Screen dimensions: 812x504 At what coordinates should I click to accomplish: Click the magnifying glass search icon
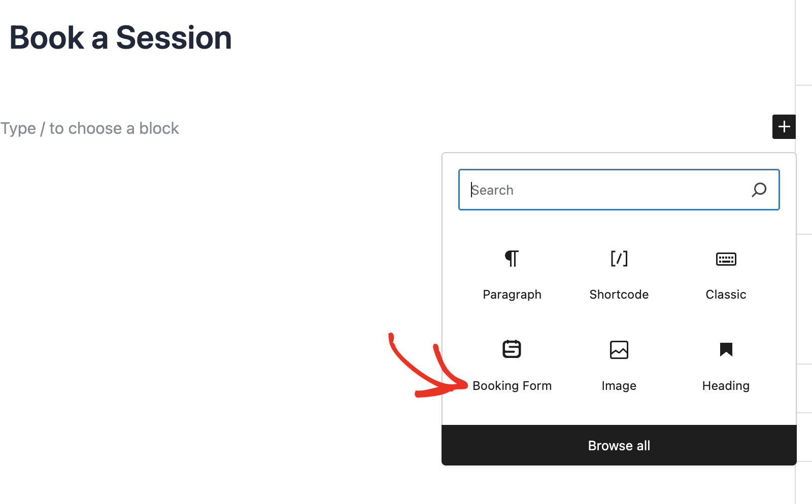[x=759, y=190]
